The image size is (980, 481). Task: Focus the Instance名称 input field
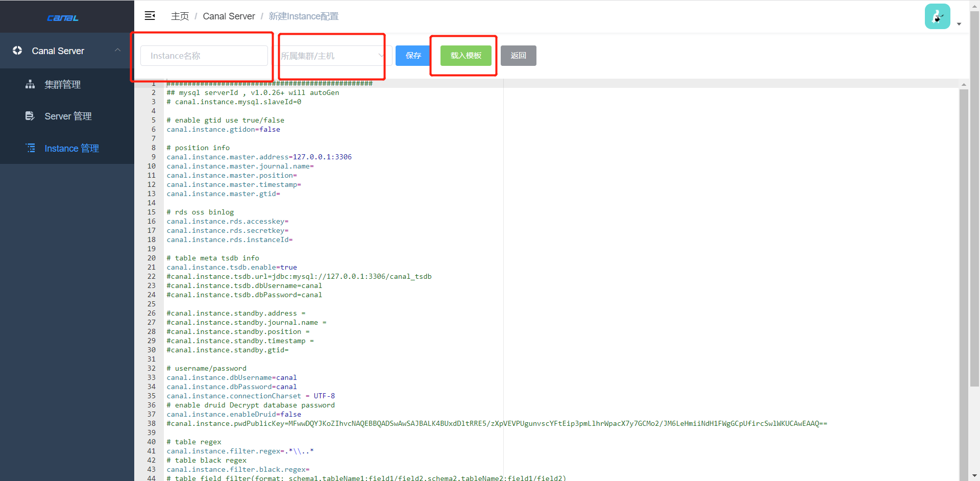204,56
